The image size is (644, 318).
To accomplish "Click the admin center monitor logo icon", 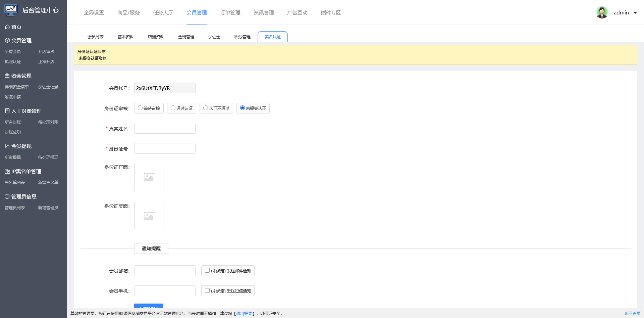I will pyautogui.click(x=11, y=10).
